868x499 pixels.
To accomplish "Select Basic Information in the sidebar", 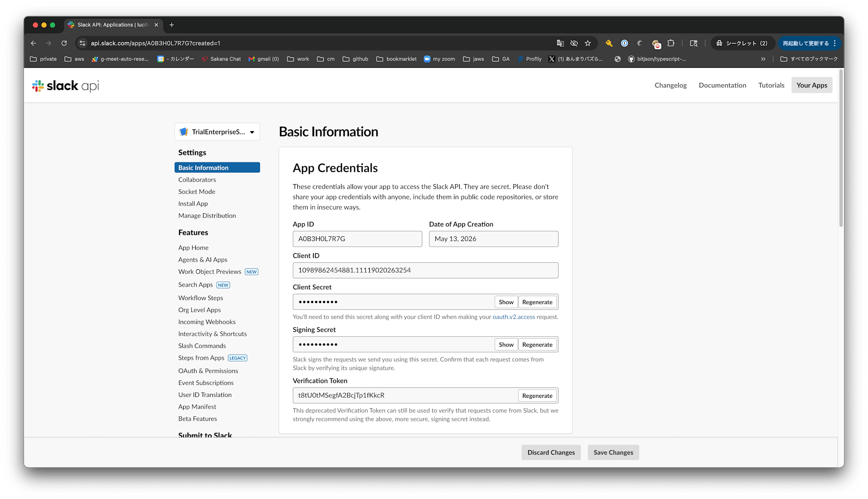I will pyautogui.click(x=217, y=168).
